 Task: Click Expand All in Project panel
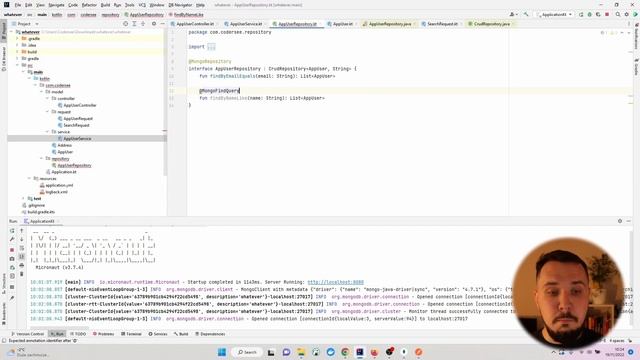[134, 24]
